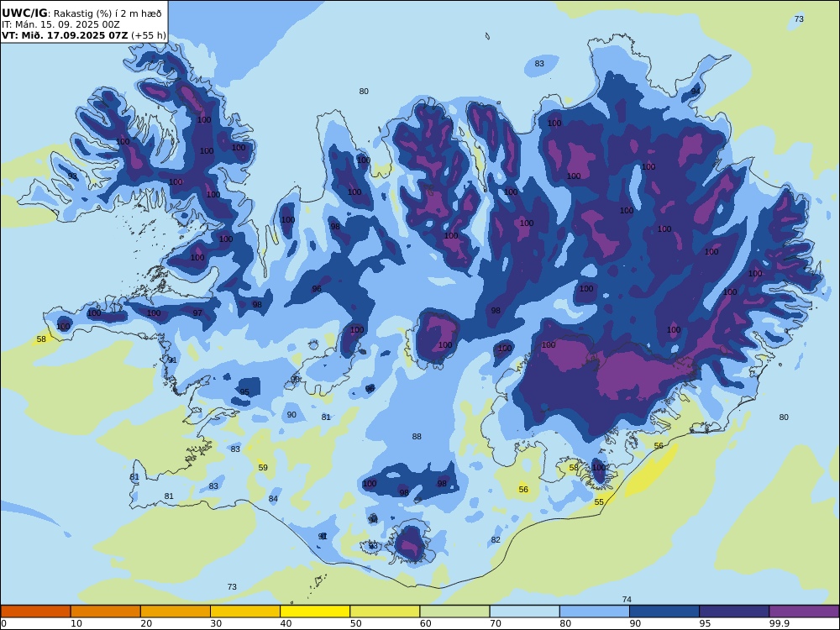Select the humidity value 88 on the map
The width and height of the screenshot is (840, 630).
417,437
